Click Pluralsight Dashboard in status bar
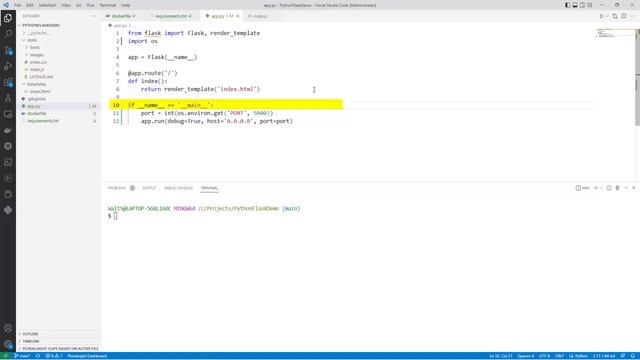 87,356
